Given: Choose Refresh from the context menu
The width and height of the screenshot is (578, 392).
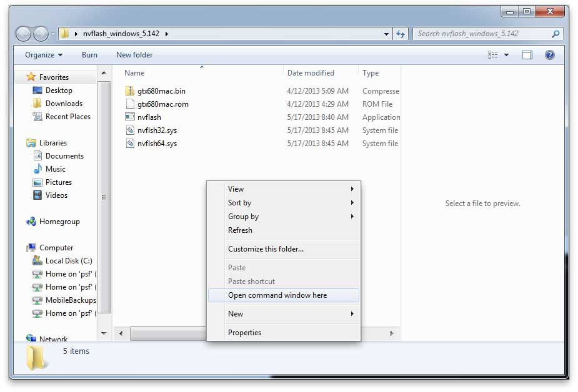Looking at the screenshot, I should (284, 230).
